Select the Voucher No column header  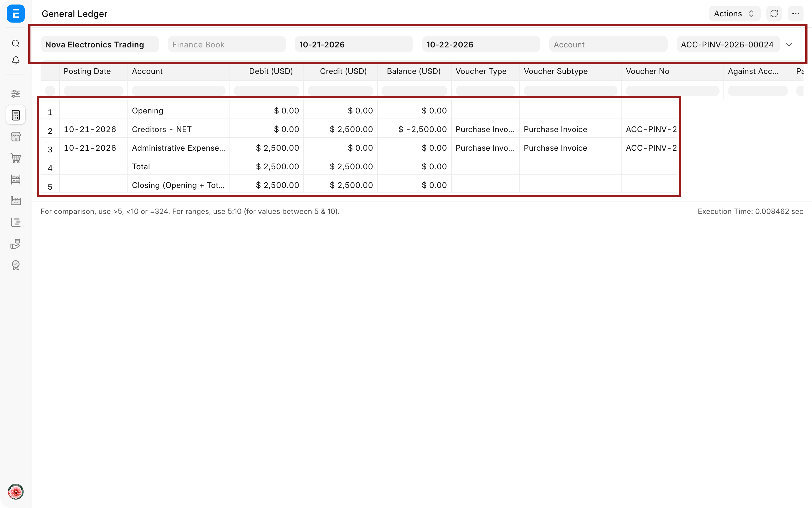coord(672,71)
